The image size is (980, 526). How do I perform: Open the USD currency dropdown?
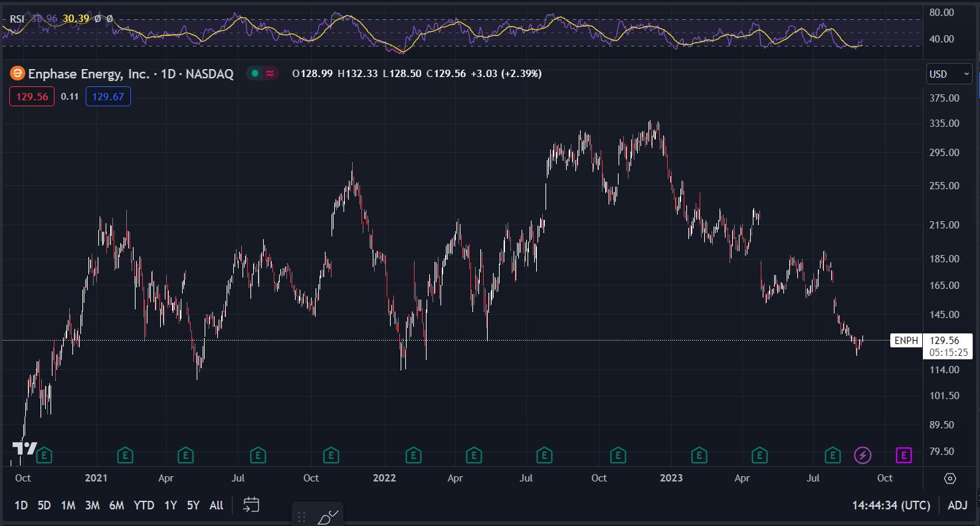click(x=949, y=74)
